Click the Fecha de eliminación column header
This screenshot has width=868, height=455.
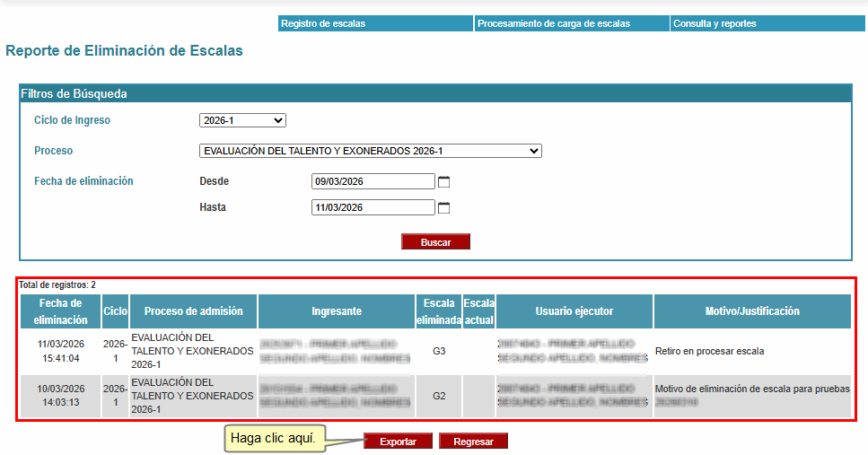click(x=61, y=311)
